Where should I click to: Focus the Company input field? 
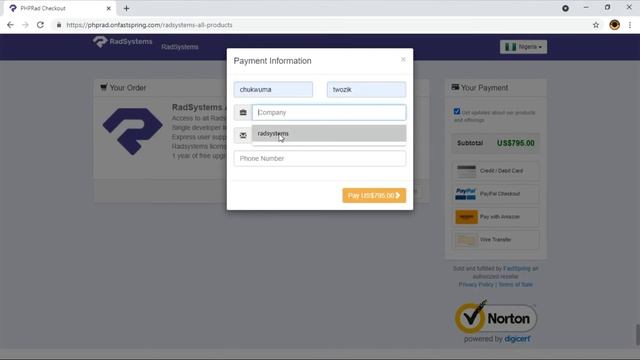click(329, 113)
